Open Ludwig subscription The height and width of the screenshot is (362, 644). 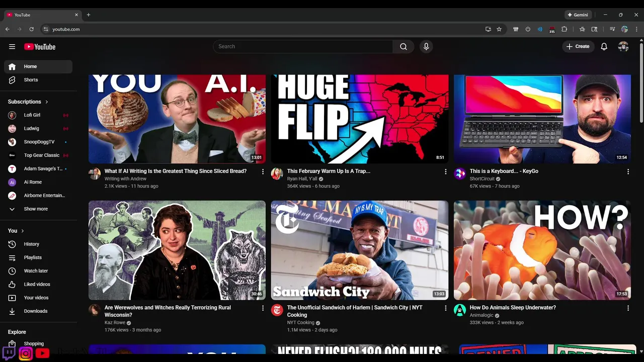click(x=38, y=129)
